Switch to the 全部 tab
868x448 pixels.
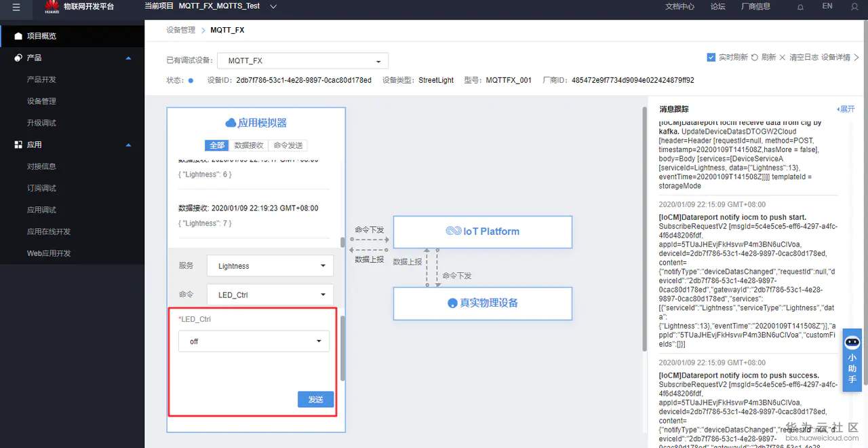point(217,145)
